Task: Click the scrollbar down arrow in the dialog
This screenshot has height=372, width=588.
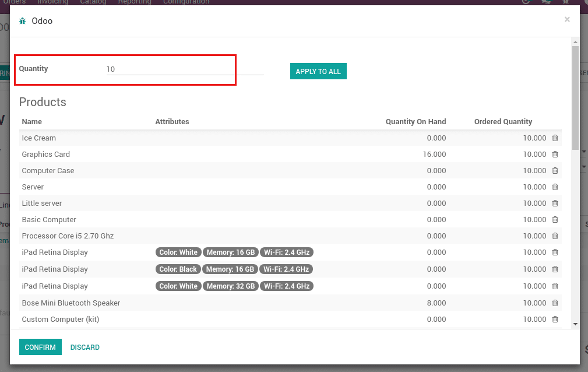Action: click(x=575, y=324)
